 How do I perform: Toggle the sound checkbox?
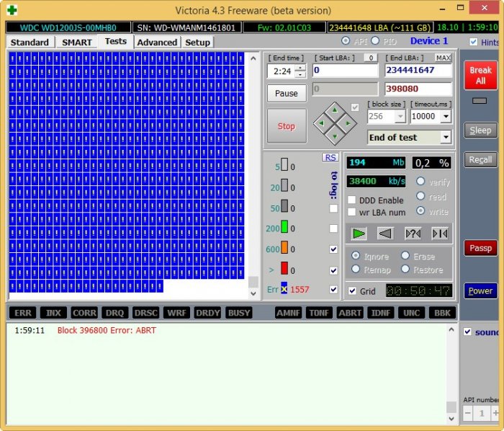point(467,332)
